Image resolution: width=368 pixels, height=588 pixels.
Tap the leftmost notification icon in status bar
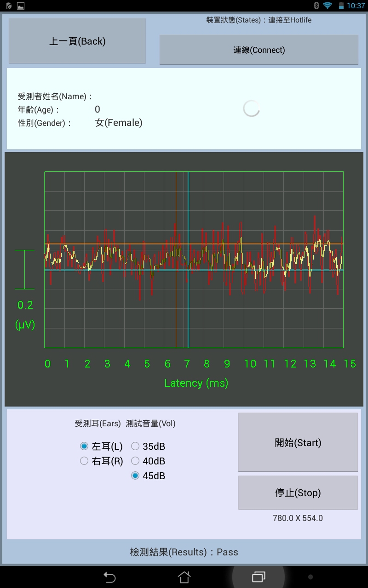point(8,6)
